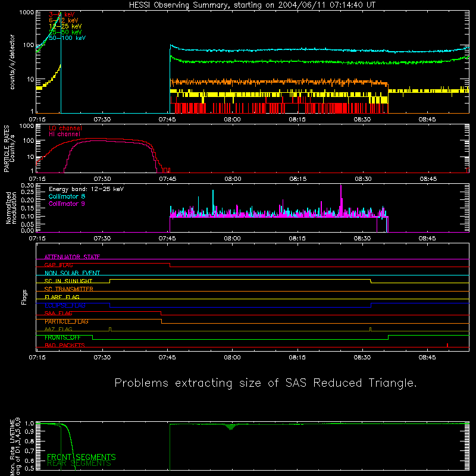Click the 07:45 tick label under the particle rates plot
Image resolution: width=476 pixels, height=476 pixels.
click(x=168, y=179)
